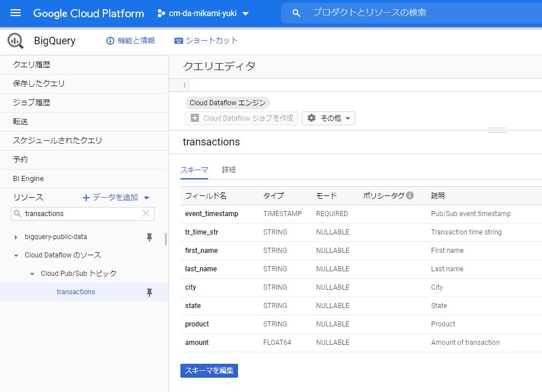Collapse the Cloud Pub/Sub トピック node

(32, 274)
